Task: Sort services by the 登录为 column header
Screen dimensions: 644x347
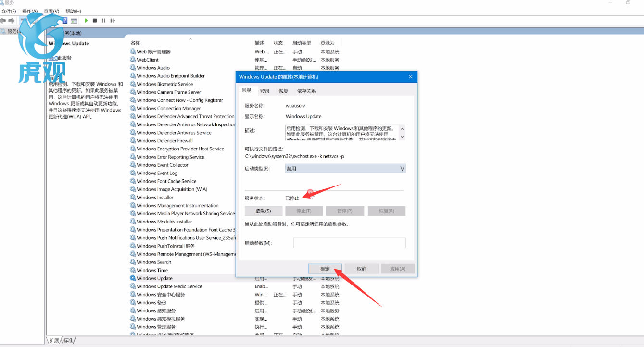Action: [328, 43]
